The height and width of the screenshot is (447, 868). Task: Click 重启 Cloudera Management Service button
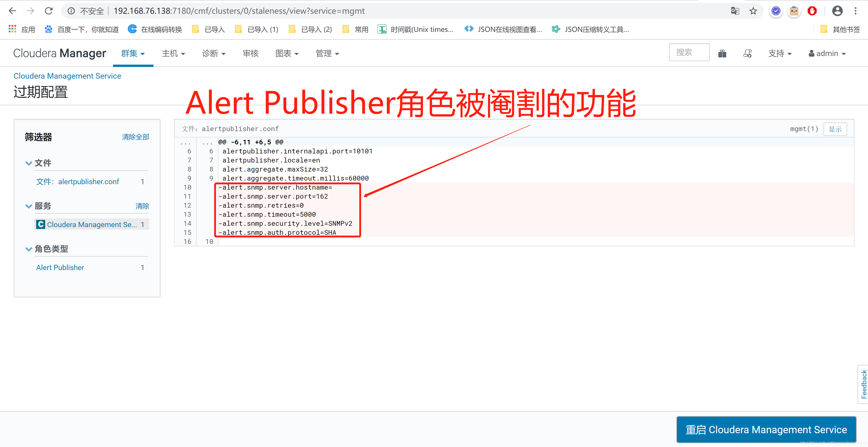[766, 429]
